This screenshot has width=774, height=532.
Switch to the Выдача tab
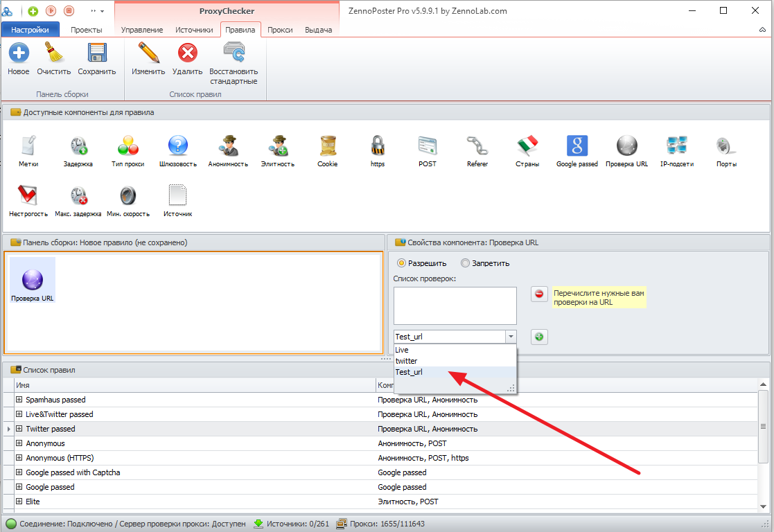coord(318,30)
